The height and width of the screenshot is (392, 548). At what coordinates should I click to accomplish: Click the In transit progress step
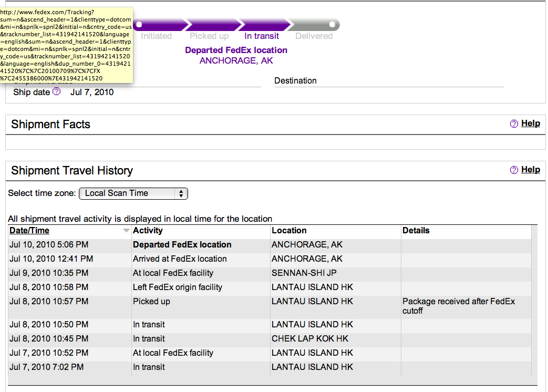click(262, 36)
